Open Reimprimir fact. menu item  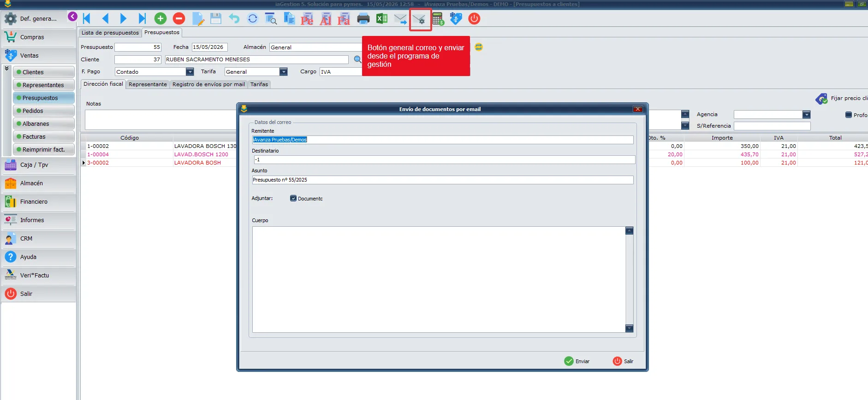pyautogui.click(x=44, y=150)
